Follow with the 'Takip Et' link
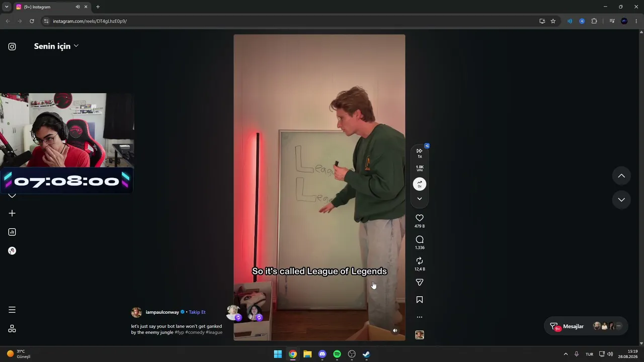The width and height of the screenshot is (644, 362). [x=197, y=312]
